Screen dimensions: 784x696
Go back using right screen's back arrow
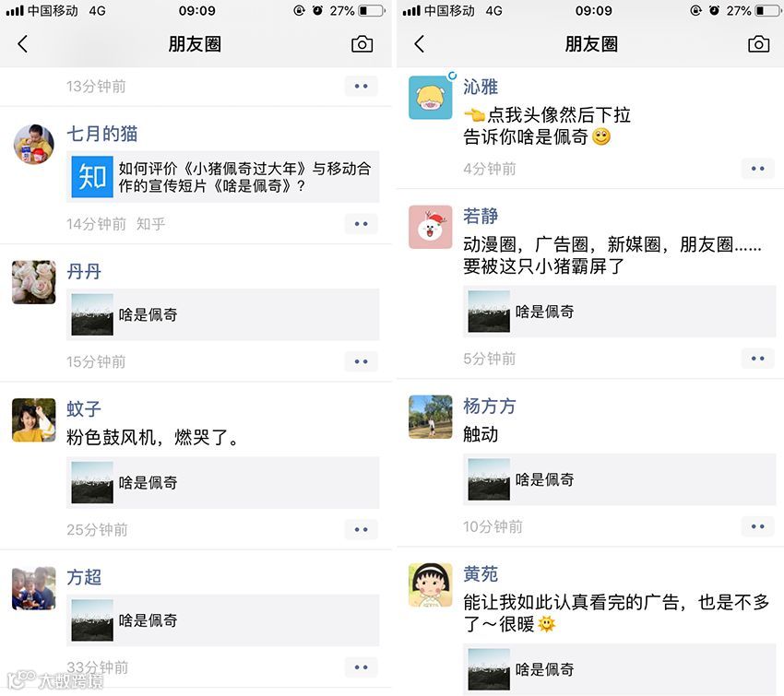[x=419, y=44]
